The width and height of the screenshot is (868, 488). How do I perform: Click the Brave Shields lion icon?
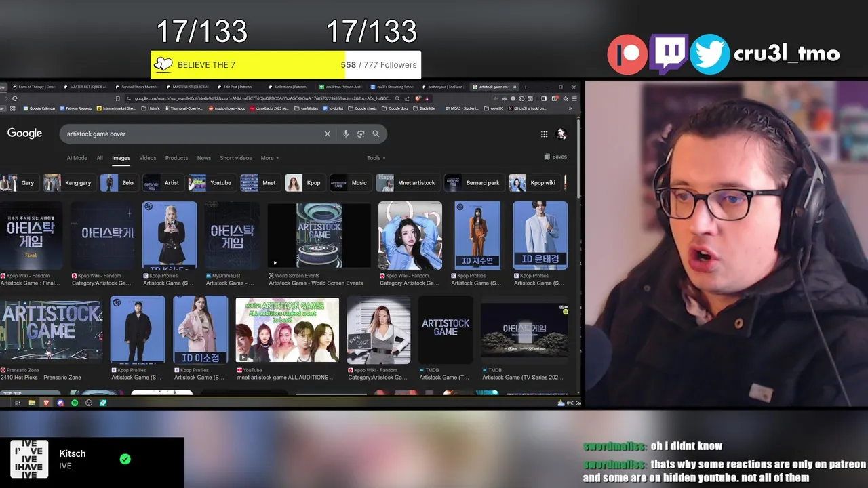click(x=418, y=98)
